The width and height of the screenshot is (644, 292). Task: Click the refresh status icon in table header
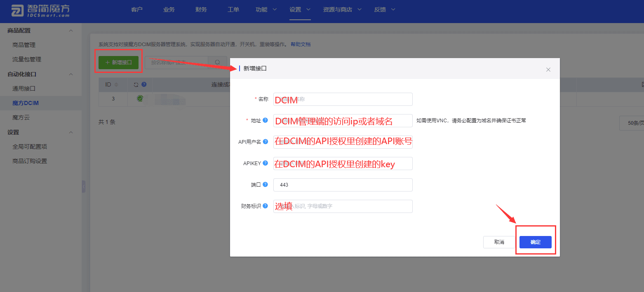(x=136, y=84)
